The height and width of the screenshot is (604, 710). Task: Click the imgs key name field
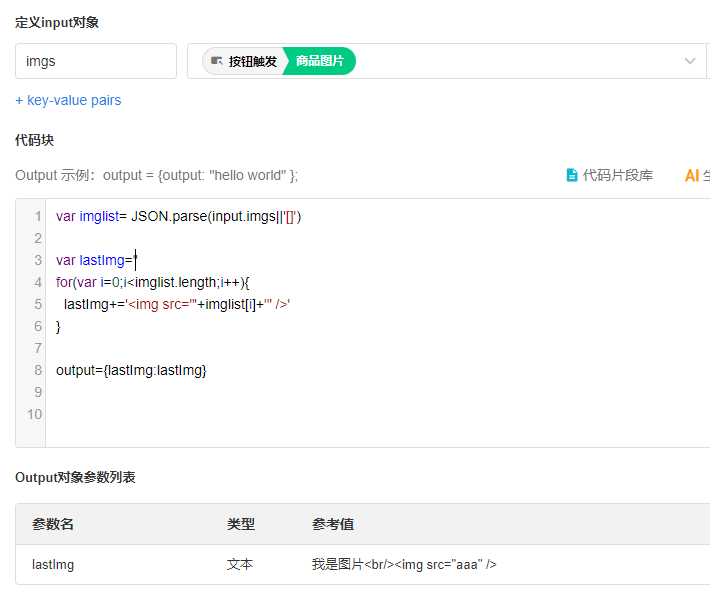pyautogui.click(x=96, y=61)
